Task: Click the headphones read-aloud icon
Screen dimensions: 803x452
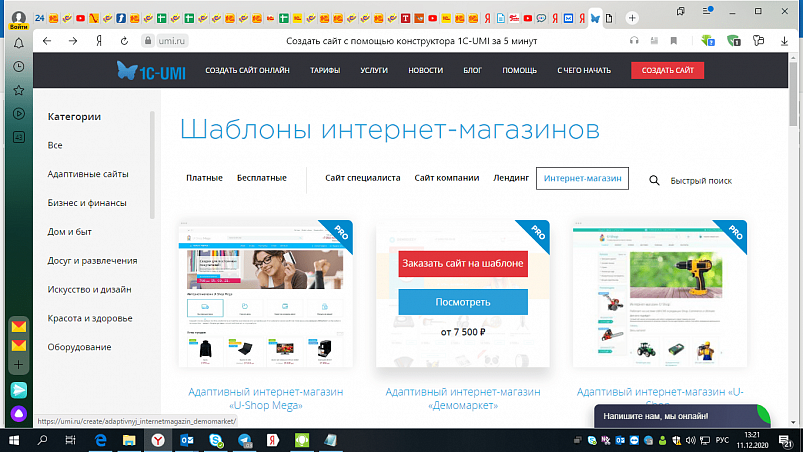Action: pyautogui.click(x=634, y=40)
